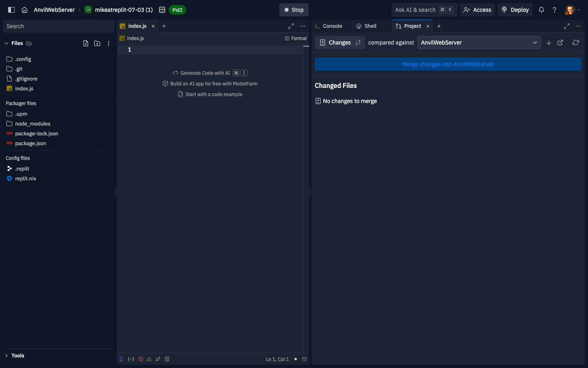
Task: Open editor pane three-dot menu
Action: coord(303,26)
